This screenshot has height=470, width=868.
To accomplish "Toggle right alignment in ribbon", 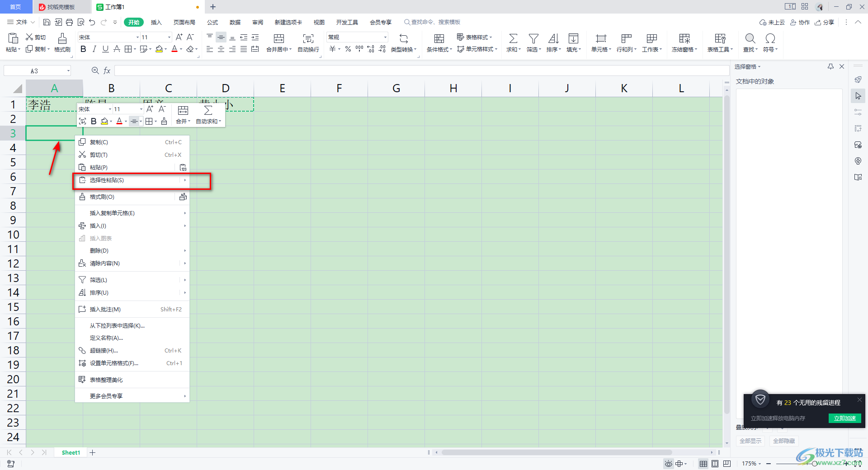I will pyautogui.click(x=232, y=49).
